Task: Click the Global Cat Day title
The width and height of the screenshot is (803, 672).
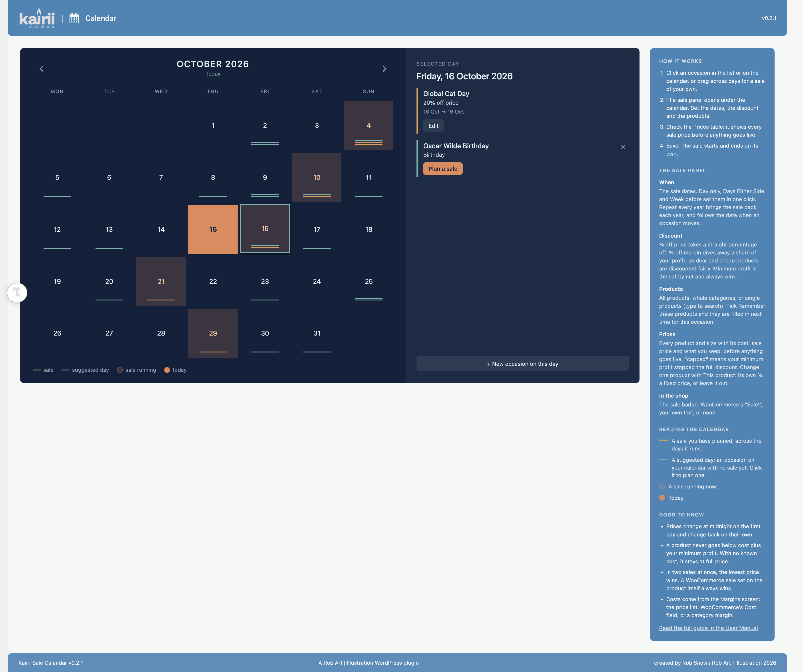Action: coord(446,94)
